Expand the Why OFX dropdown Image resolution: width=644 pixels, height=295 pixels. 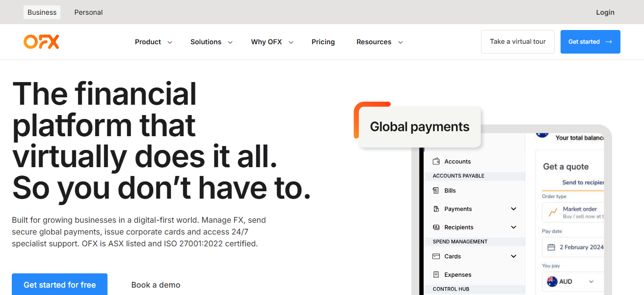click(271, 42)
